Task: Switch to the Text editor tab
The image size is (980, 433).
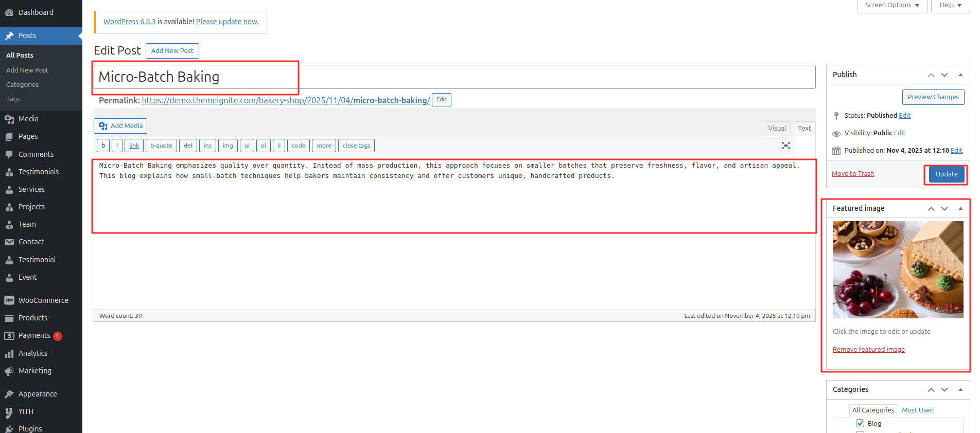Action: point(804,129)
